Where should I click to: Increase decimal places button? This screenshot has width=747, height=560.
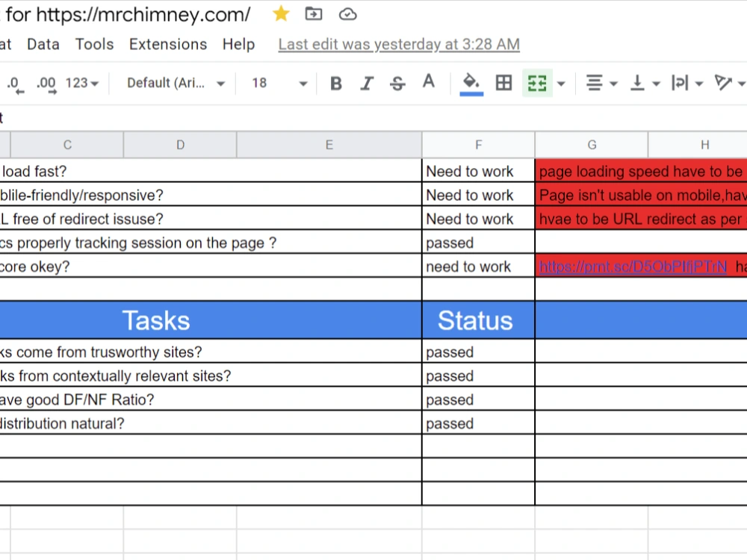coord(46,84)
